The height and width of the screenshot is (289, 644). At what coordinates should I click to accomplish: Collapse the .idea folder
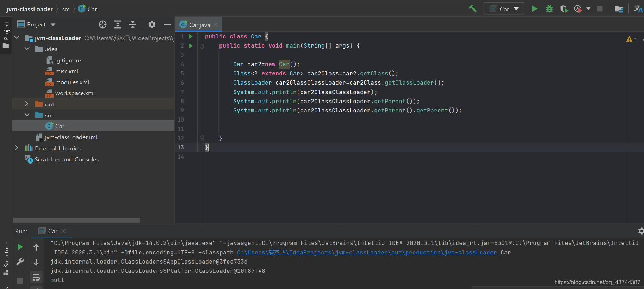click(27, 49)
